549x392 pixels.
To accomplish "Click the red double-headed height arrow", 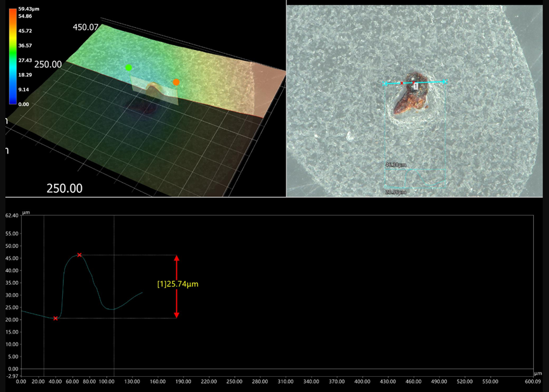I will [x=176, y=287].
